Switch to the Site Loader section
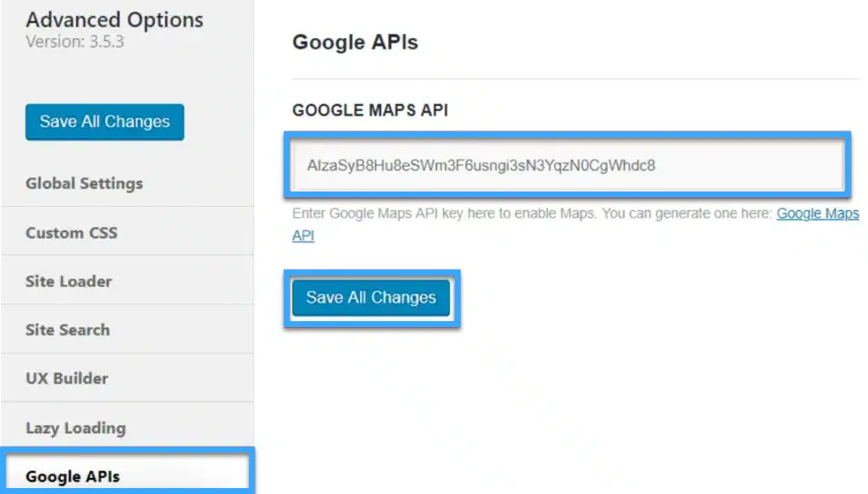868x494 pixels. [69, 281]
